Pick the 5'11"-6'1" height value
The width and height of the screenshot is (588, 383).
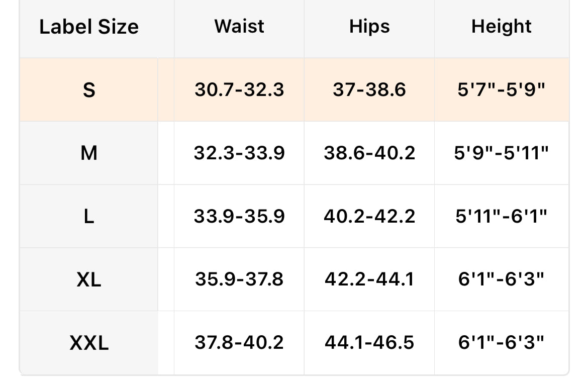click(x=502, y=217)
